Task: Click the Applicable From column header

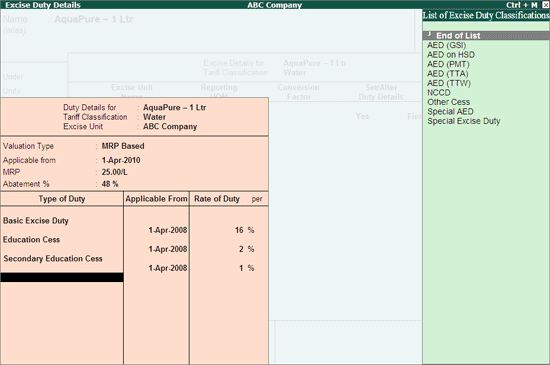Action: pyautogui.click(x=156, y=199)
